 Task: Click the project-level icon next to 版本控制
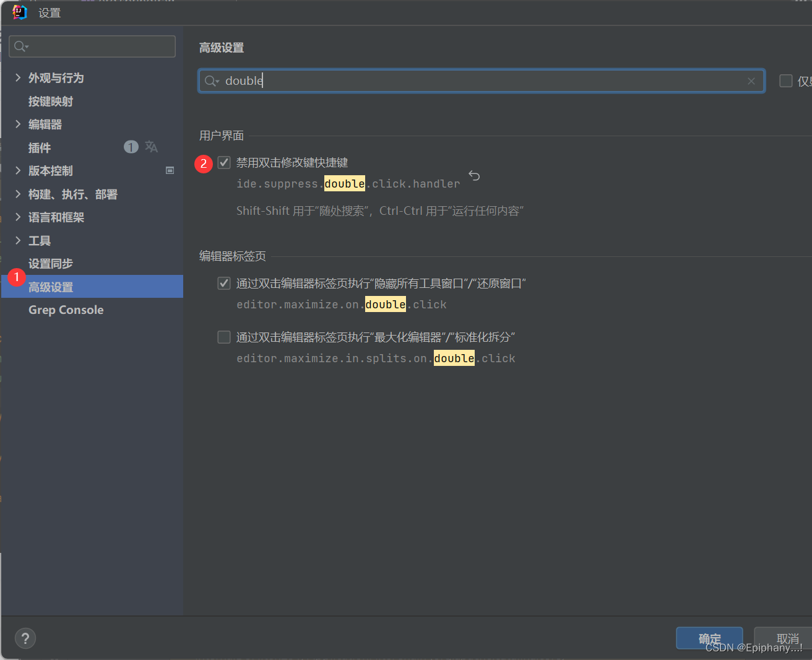coord(170,170)
